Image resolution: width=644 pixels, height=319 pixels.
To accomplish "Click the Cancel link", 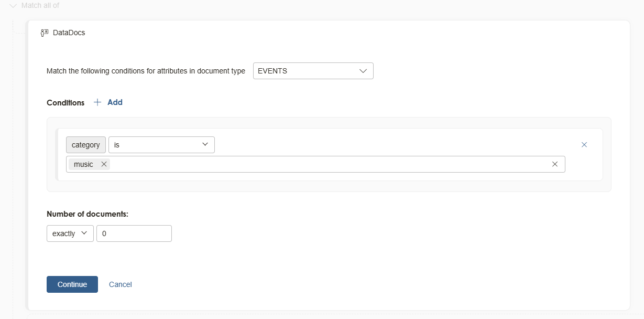I will [120, 284].
